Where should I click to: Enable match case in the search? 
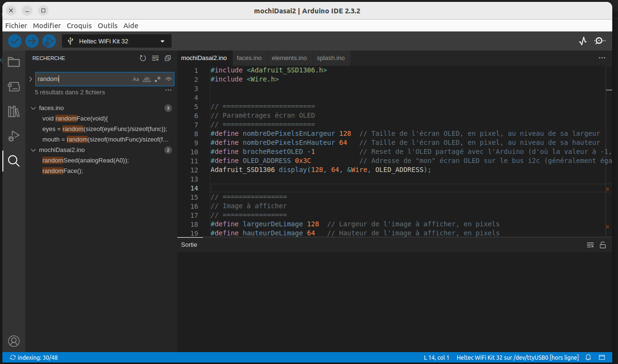coord(136,79)
